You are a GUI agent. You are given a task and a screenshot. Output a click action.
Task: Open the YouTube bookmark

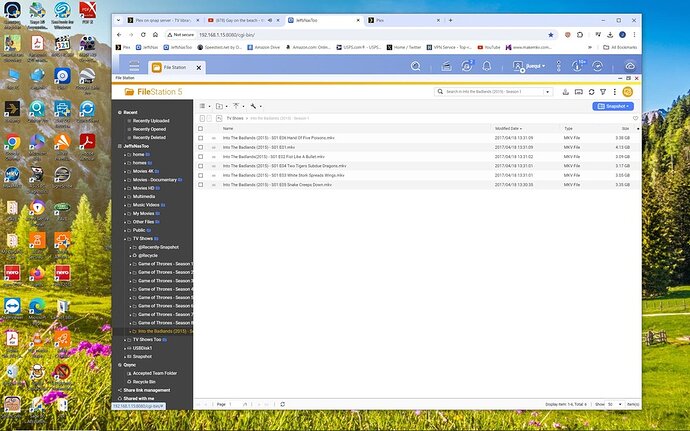[x=488, y=47]
